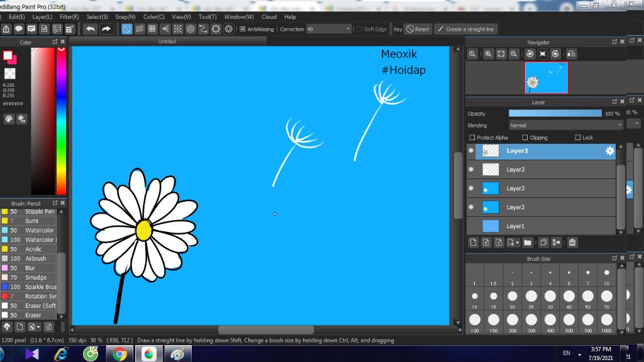The width and height of the screenshot is (644, 362).
Task: Open the Cloud menu
Action: 269,17
